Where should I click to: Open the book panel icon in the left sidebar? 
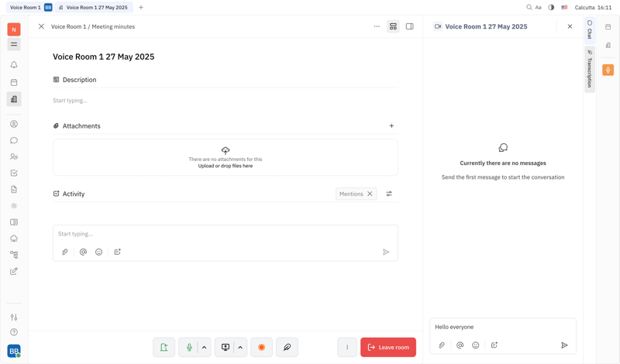tap(14, 221)
